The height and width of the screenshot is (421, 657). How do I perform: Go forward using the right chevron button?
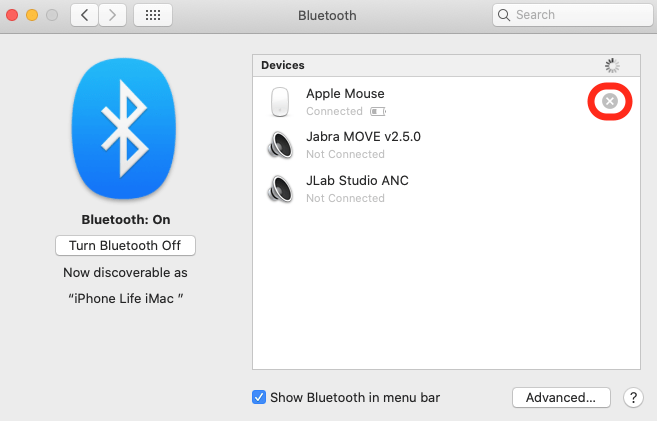click(112, 15)
